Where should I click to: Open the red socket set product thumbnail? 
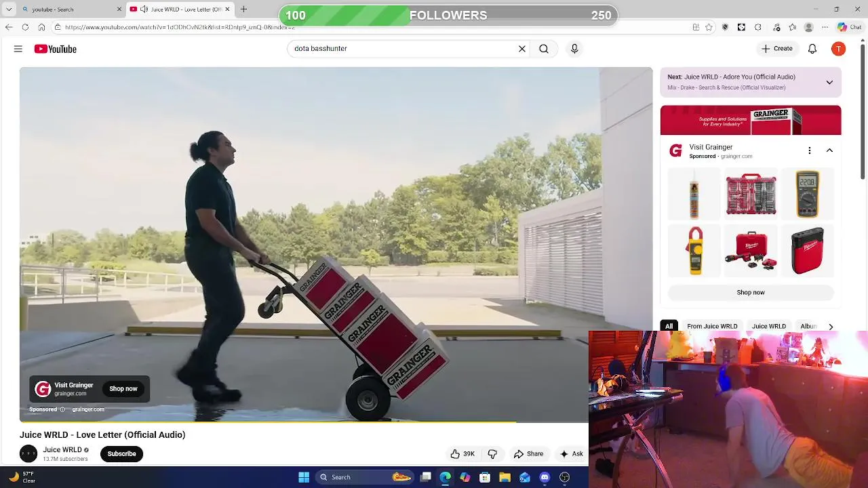click(x=751, y=194)
